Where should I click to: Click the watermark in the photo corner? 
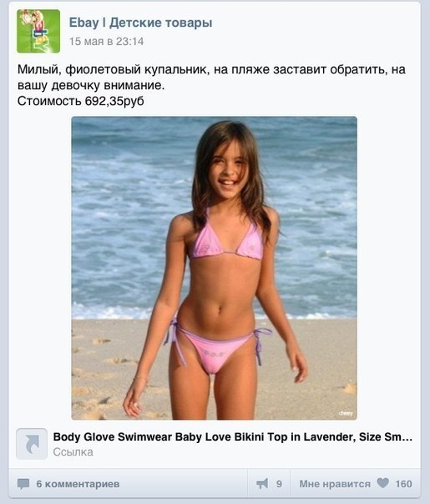point(346,413)
